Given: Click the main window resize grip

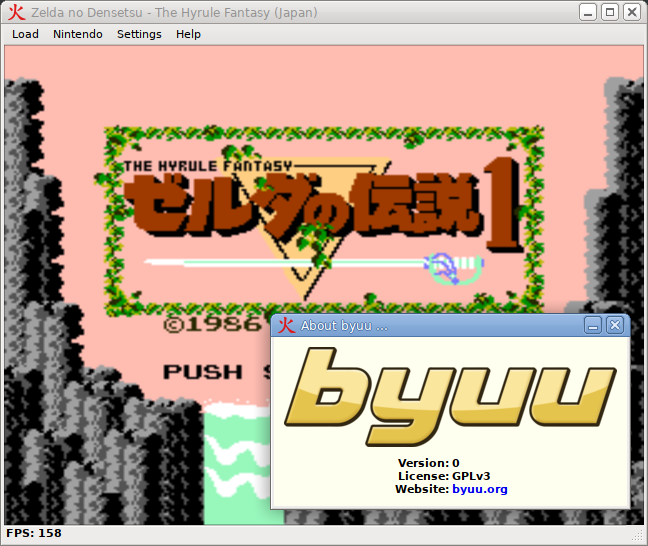Looking at the screenshot, I should point(638,536).
